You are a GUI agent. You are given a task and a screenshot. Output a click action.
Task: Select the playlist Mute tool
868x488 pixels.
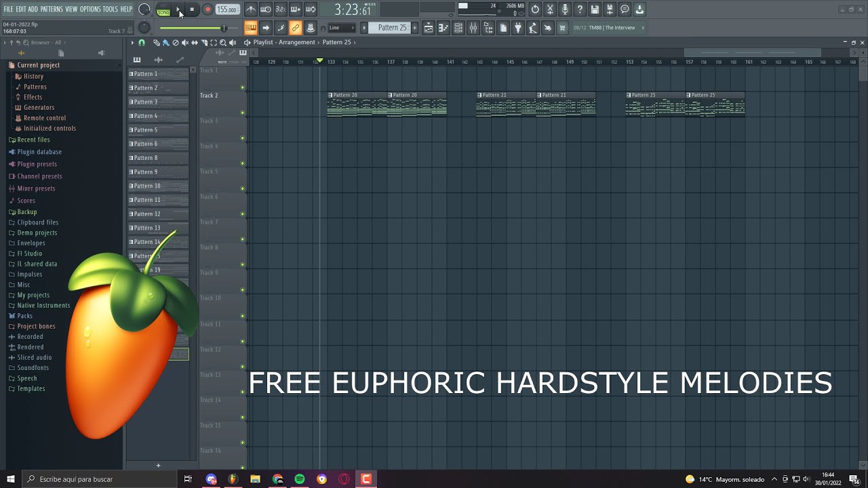[185, 43]
